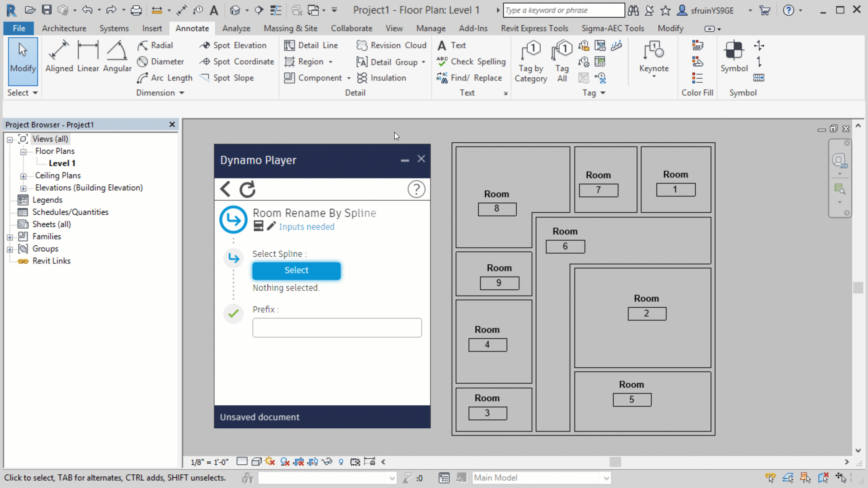Select Revit Links in Project Browser
This screenshot has height=488, width=868.
pos(51,261)
